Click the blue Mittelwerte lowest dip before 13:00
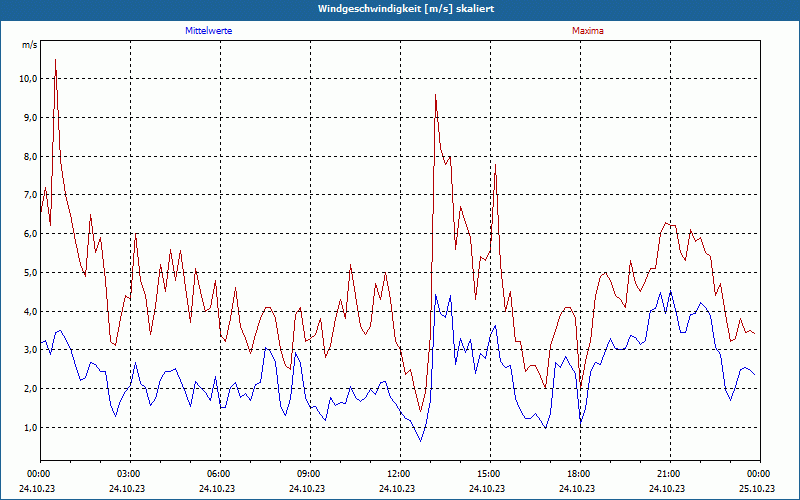This screenshot has width=800, height=500. point(420,440)
